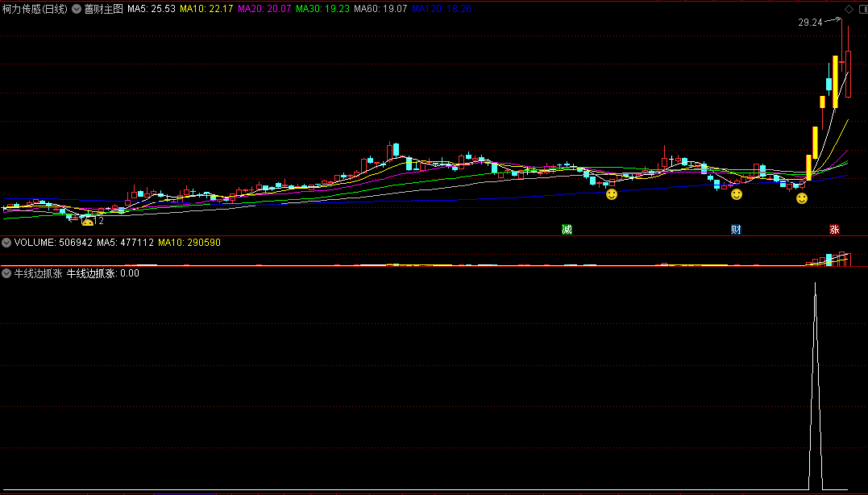Click the red 涨 signal flag
The height and width of the screenshot is (495, 868).
click(834, 229)
